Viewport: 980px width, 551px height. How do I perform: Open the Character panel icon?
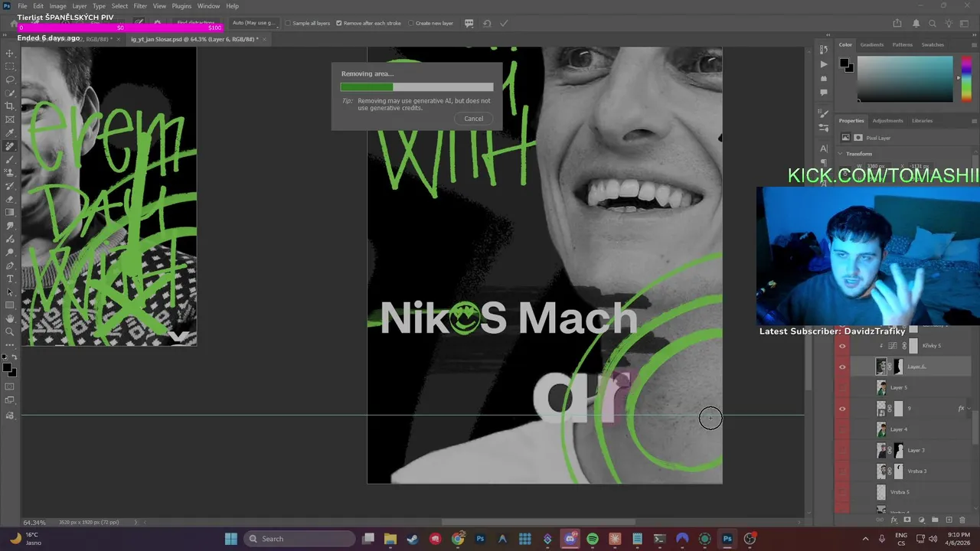click(824, 148)
